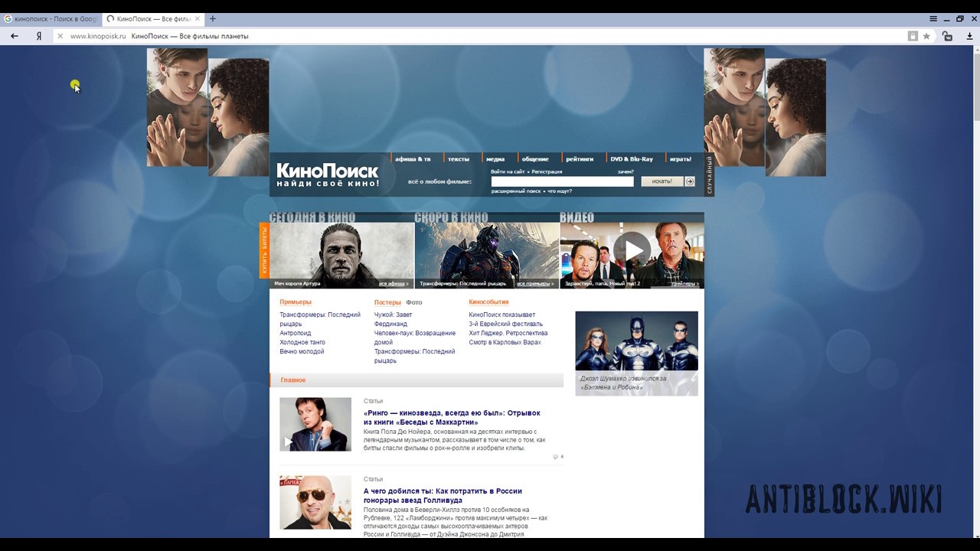
Task: Open the 'Ринго — кинозвезда' article headline
Action: pos(452,418)
